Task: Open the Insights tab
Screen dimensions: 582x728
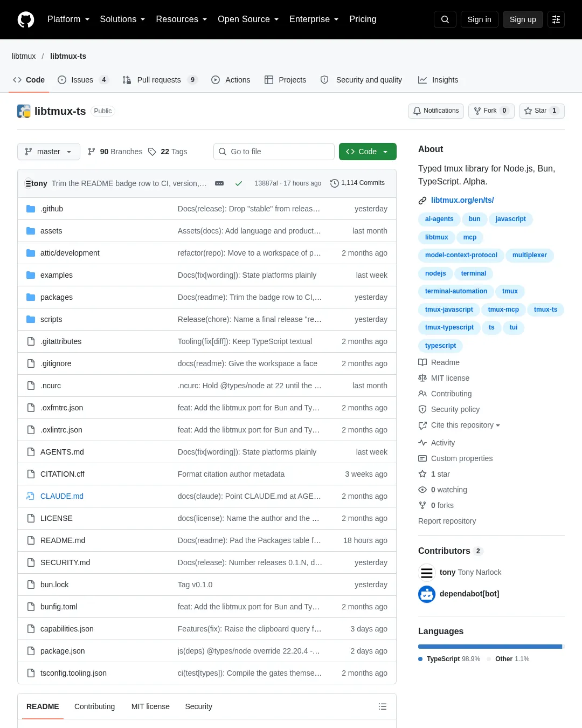Action: pos(438,80)
